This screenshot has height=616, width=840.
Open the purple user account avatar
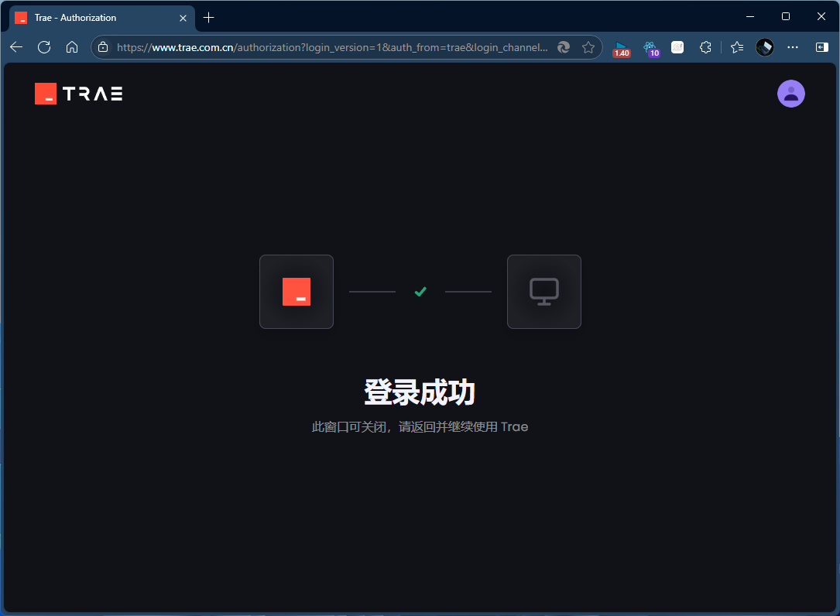790,94
